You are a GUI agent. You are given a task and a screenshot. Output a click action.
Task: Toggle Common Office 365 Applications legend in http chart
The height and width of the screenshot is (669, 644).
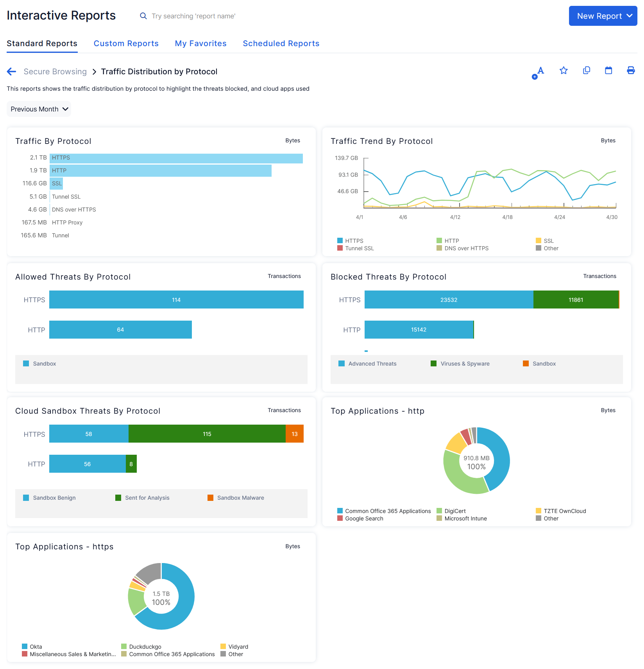click(384, 511)
